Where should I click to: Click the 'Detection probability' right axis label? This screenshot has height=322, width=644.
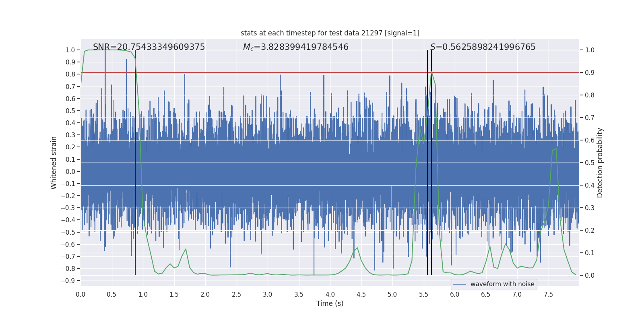(600, 163)
